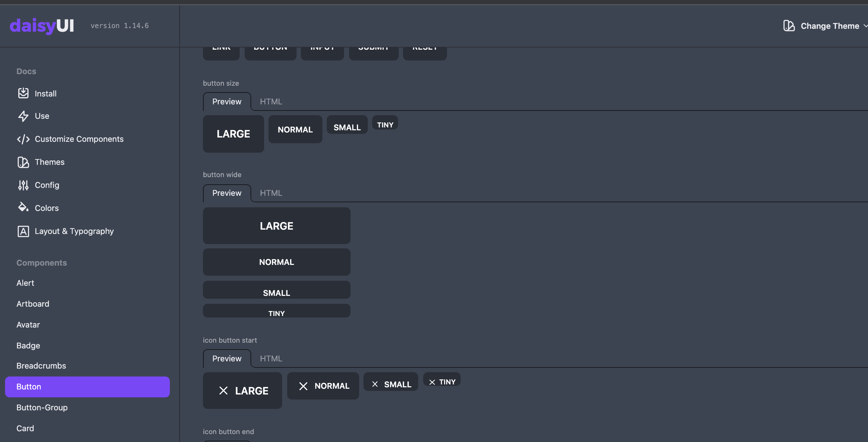Click the daisyUI logo
The height and width of the screenshot is (442, 868).
pos(42,26)
